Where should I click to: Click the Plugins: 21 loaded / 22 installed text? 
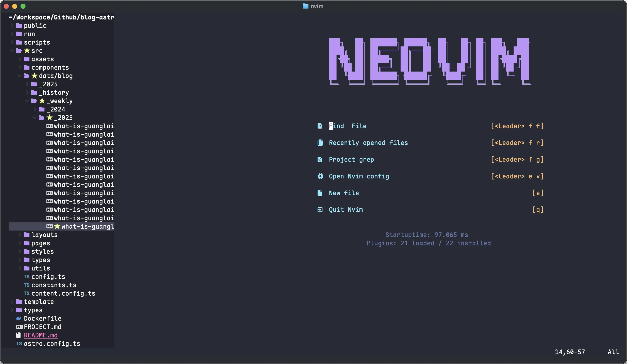coord(428,243)
